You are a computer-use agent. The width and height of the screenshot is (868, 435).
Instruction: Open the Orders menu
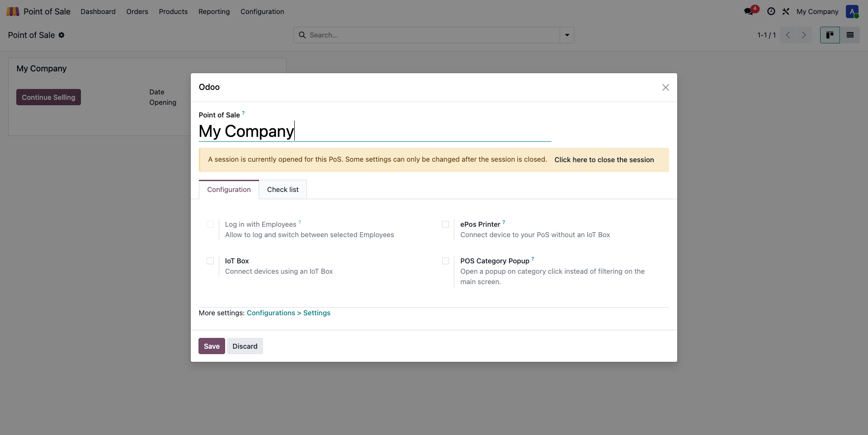[137, 11]
